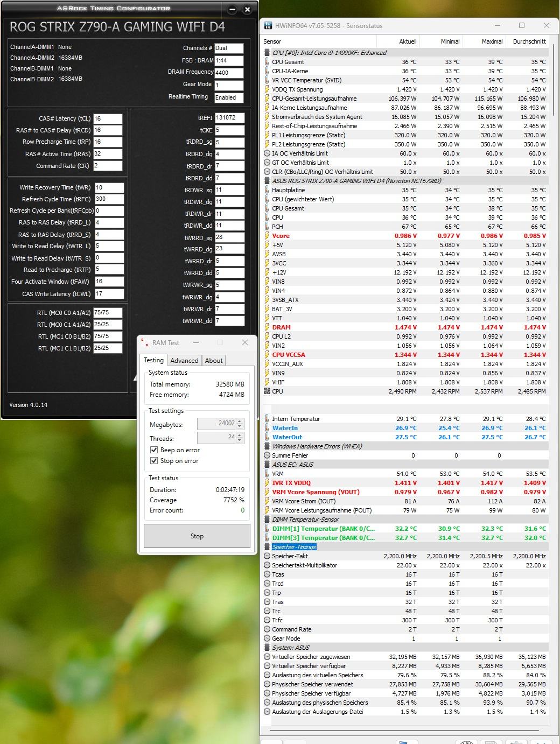The height and width of the screenshot is (744, 560).
Task: Click the Realtime Timing field showing Enabled
Action: (x=229, y=98)
